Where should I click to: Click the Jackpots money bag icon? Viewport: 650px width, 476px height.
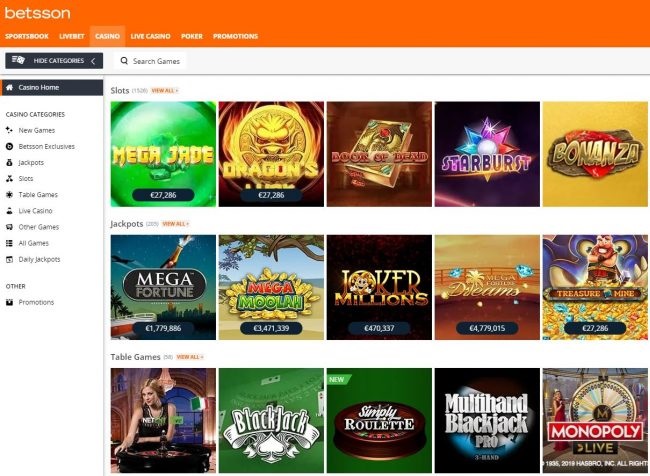coord(9,163)
